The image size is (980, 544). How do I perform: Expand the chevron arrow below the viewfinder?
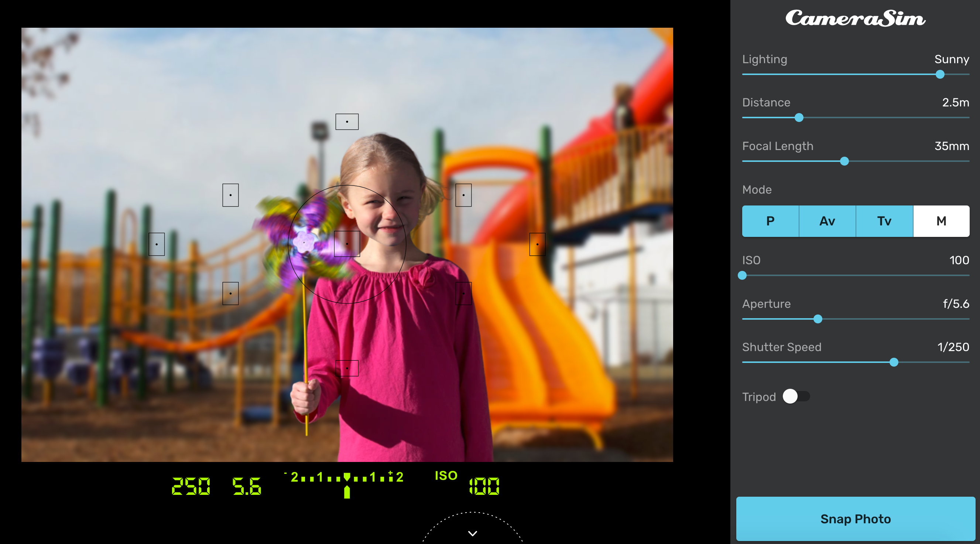click(472, 533)
